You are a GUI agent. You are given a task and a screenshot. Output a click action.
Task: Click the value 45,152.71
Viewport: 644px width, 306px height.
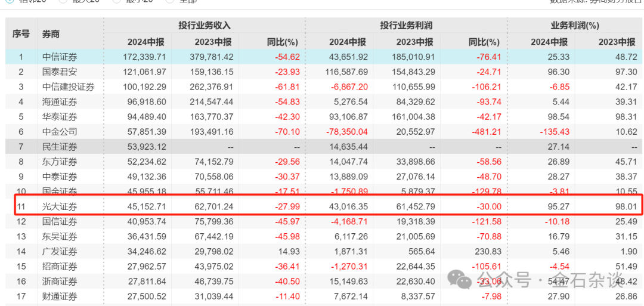coord(146,207)
